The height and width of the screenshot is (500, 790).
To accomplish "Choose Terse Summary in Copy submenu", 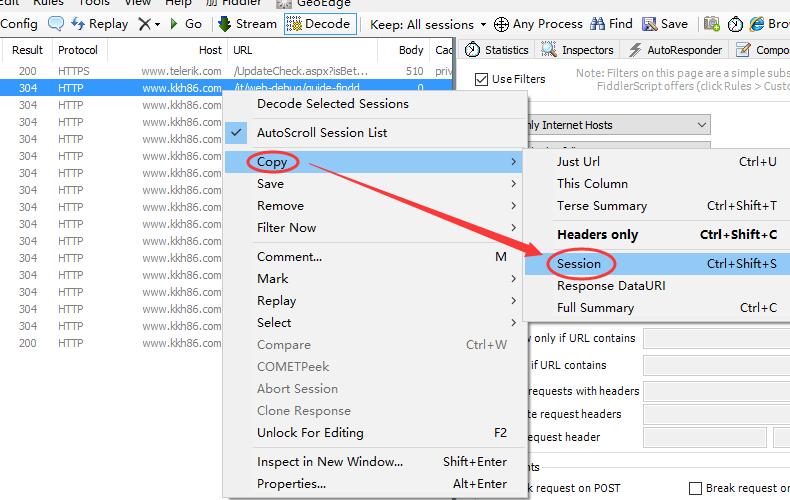I will click(x=657, y=206).
